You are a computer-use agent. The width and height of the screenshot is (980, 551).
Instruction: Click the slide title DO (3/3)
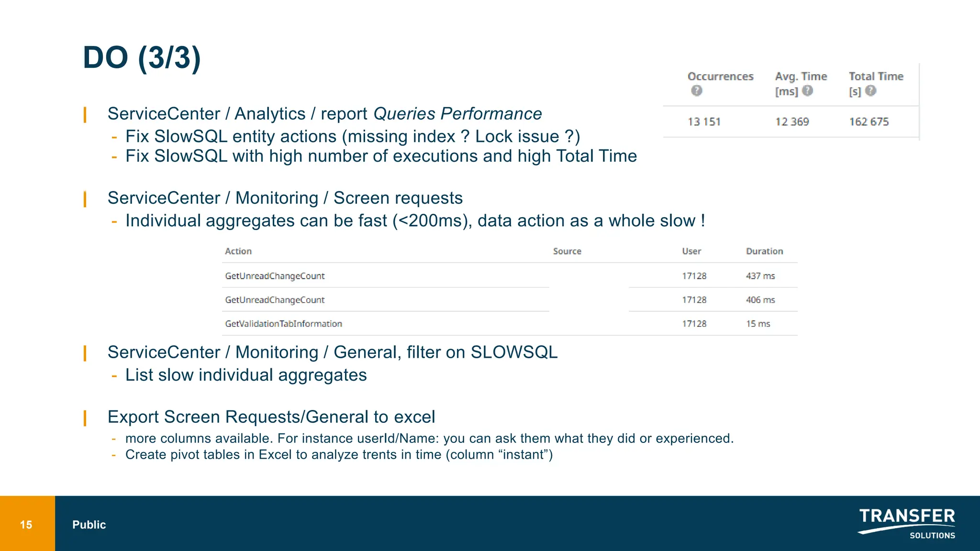(142, 58)
